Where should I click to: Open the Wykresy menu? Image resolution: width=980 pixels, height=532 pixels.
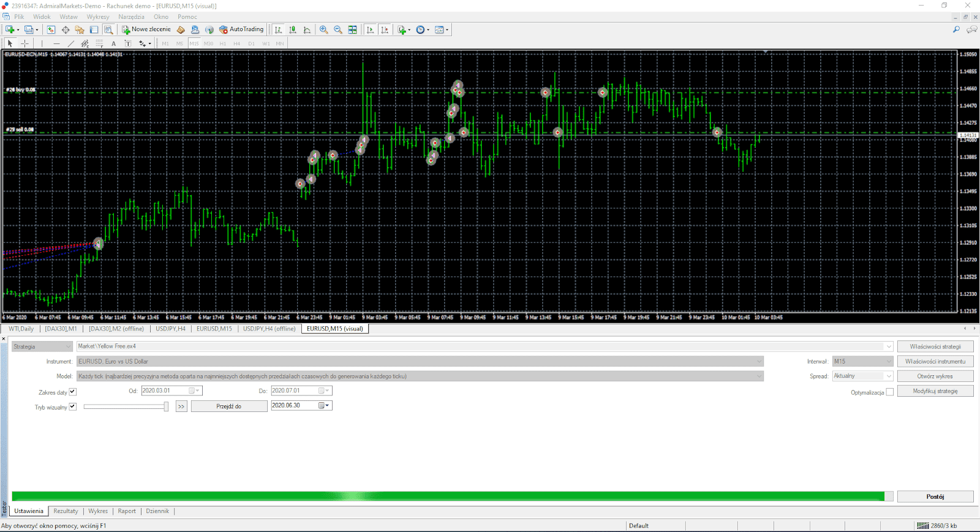click(x=98, y=17)
